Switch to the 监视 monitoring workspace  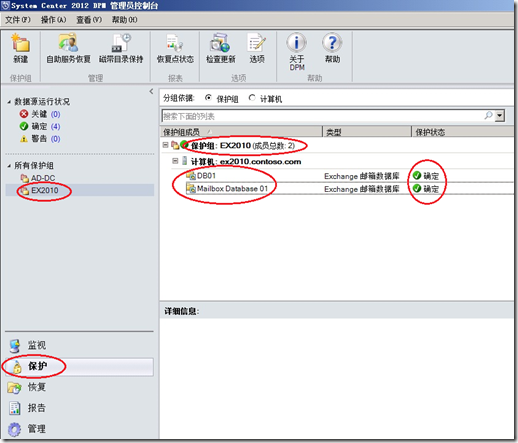tap(79, 345)
